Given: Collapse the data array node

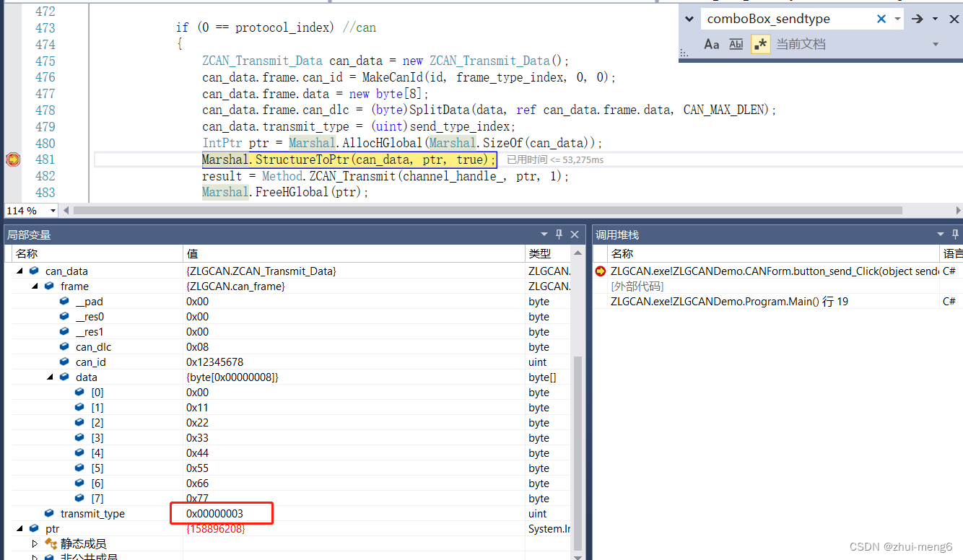Looking at the screenshot, I should tap(50, 377).
